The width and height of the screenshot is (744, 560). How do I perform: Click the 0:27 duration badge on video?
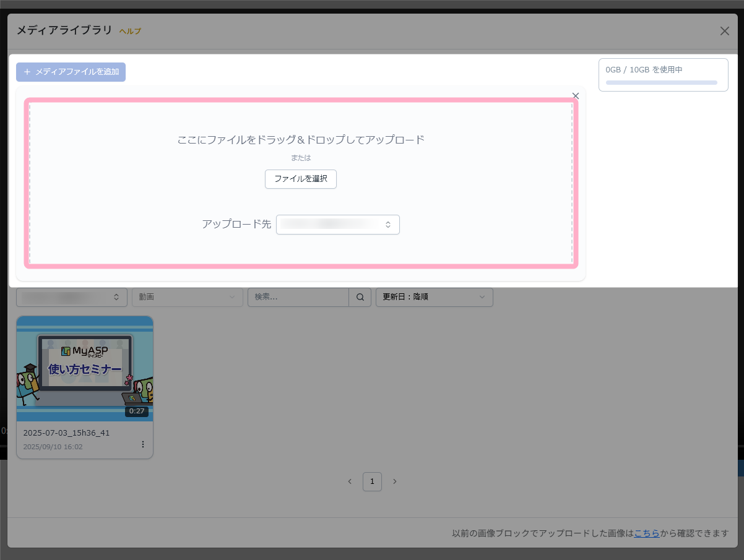coord(136,411)
